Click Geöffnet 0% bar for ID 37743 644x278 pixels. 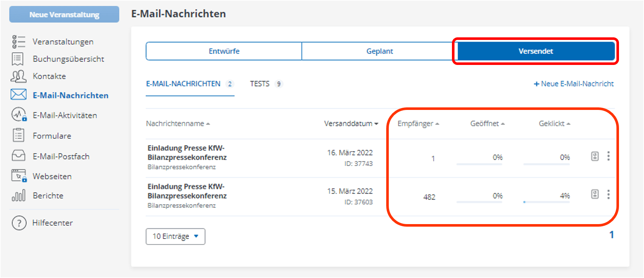(479, 164)
